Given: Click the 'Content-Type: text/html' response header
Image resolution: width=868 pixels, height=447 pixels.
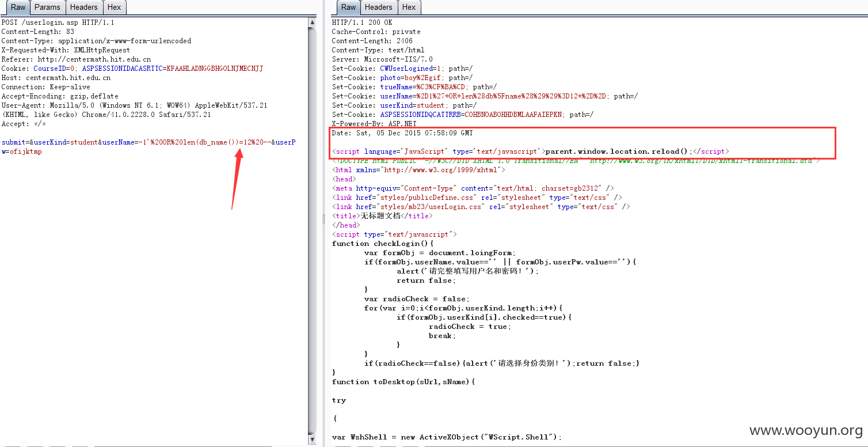Looking at the screenshot, I should click(x=378, y=50).
